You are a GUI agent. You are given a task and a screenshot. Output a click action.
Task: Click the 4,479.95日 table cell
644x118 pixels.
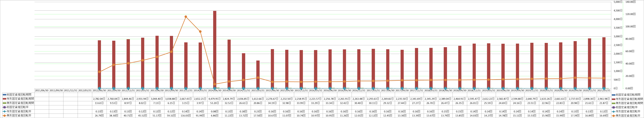click(x=215, y=99)
